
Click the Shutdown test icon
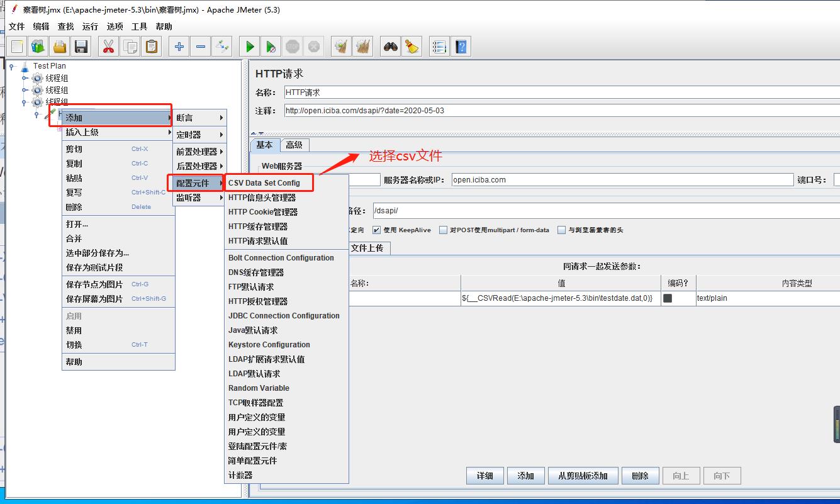pyautogui.click(x=314, y=47)
